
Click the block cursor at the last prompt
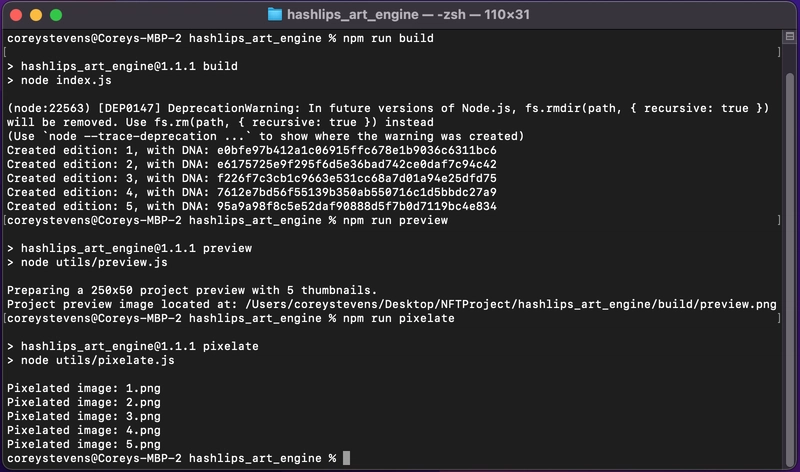tap(346, 458)
